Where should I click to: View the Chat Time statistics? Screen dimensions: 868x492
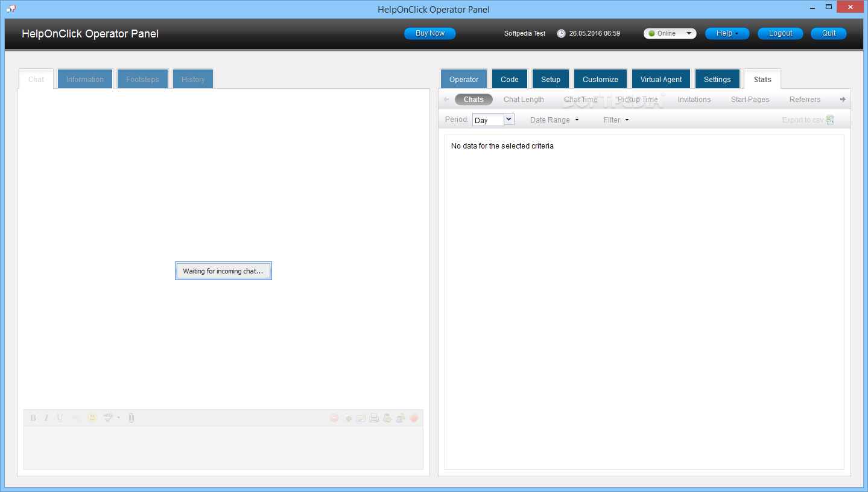coord(581,100)
